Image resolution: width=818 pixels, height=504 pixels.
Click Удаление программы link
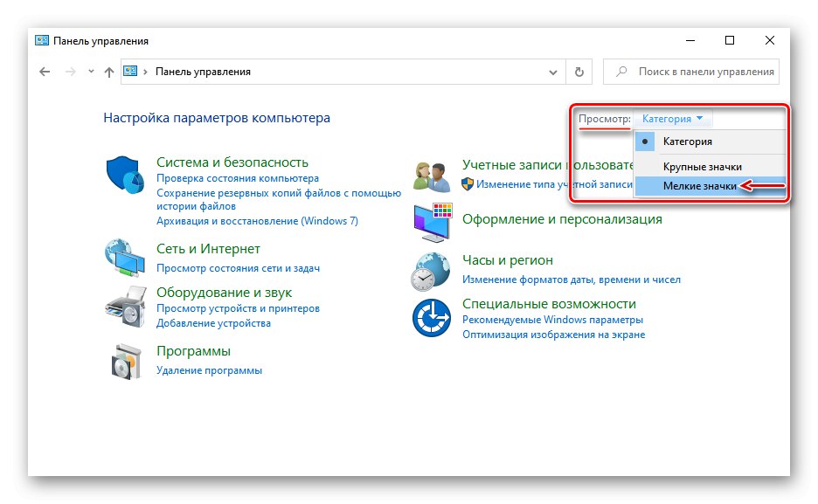pyautogui.click(x=209, y=370)
